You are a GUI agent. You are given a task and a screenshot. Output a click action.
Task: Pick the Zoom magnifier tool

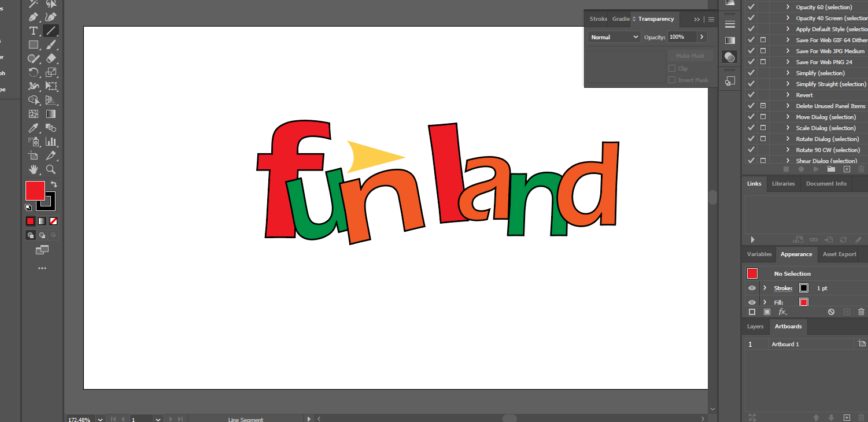(51, 169)
